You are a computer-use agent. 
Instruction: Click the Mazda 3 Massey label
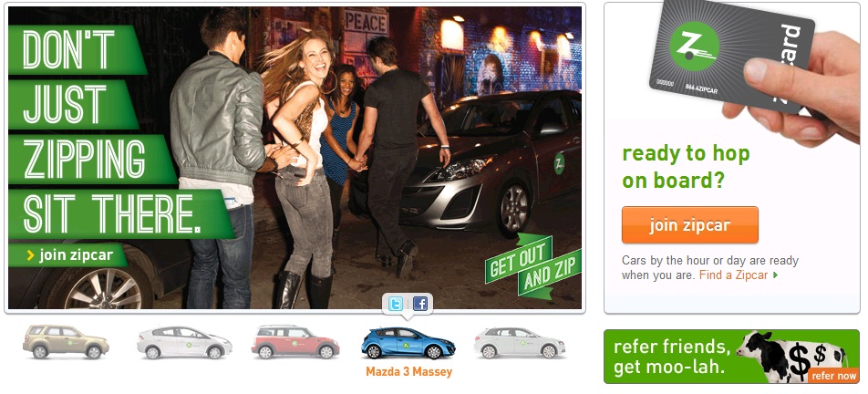click(408, 372)
